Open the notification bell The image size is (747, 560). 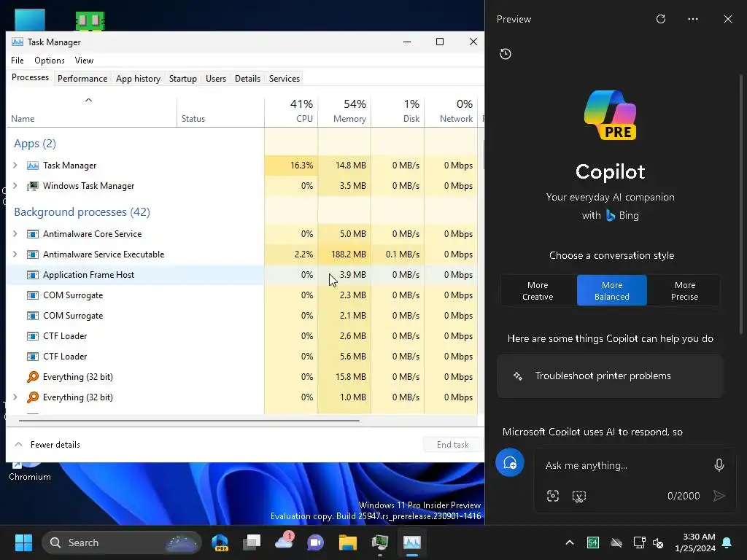pyautogui.click(x=727, y=542)
